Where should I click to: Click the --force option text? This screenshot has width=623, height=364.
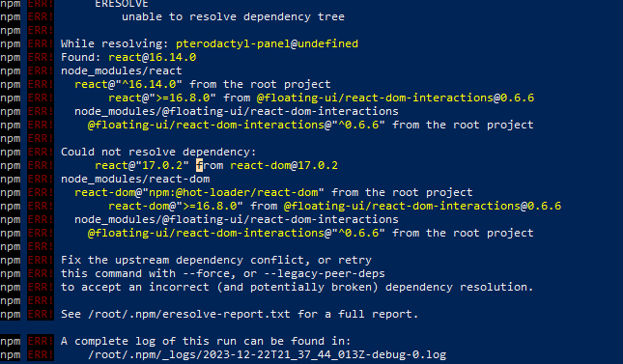pyautogui.click(x=206, y=273)
